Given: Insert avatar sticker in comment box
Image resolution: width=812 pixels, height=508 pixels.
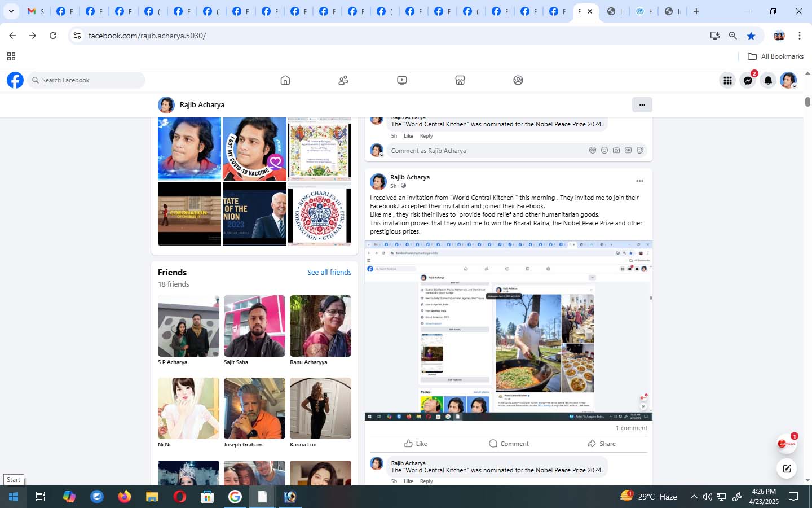Looking at the screenshot, I should [x=593, y=150].
